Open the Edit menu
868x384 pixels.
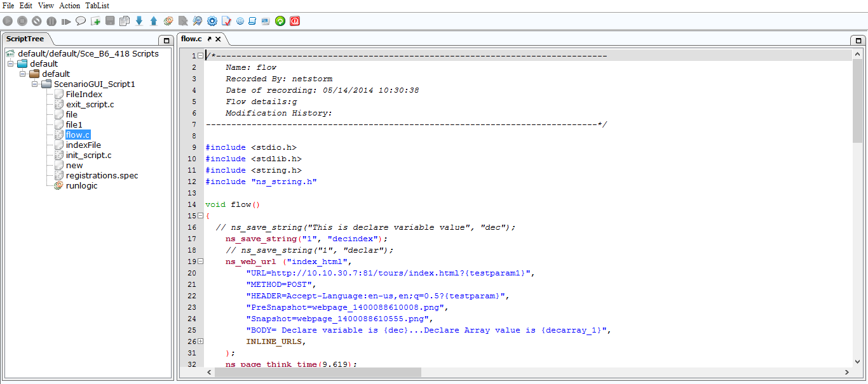click(25, 6)
